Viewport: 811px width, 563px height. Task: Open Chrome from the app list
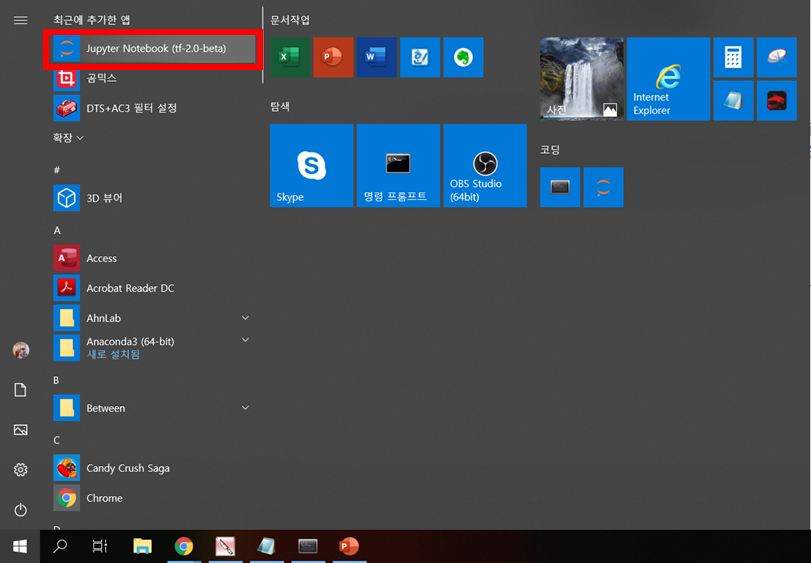[154, 498]
